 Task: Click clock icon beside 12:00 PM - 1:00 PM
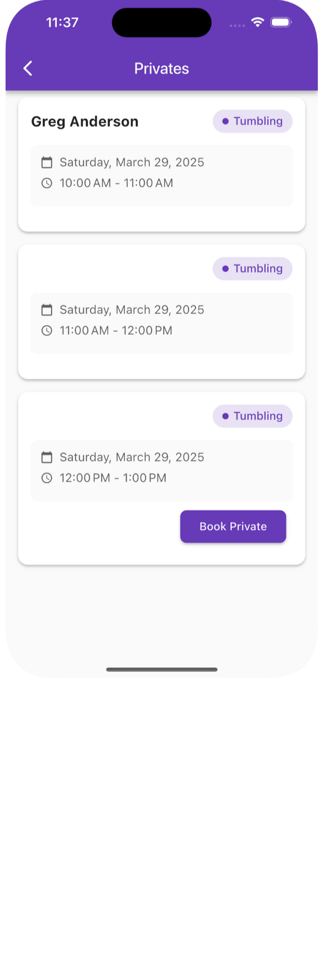[x=47, y=478]
